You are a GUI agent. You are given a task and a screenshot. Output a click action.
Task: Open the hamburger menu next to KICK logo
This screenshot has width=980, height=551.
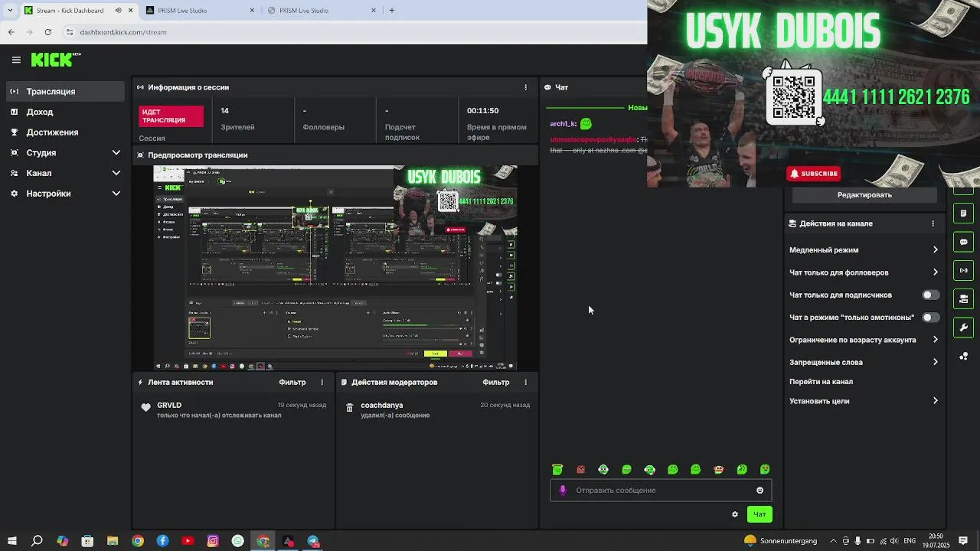click(x=16, y=60)
